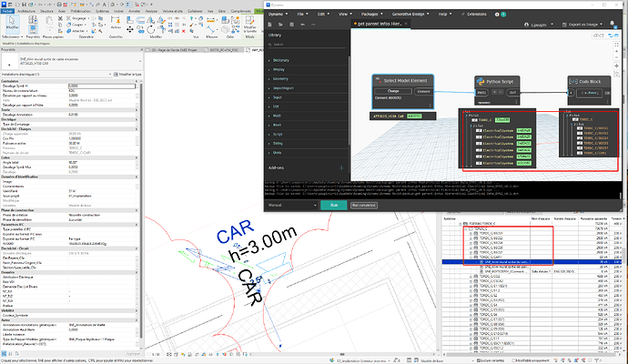
Task: Click Dynamo zoom in plus icon on canvas
Action: [616, 51]
